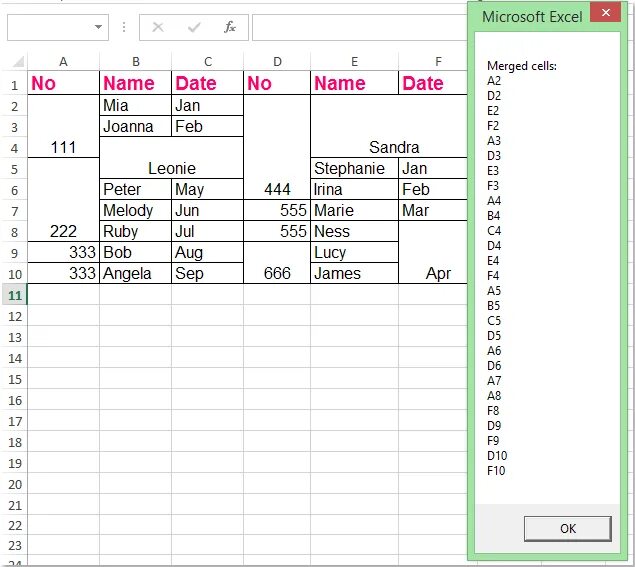Image resolution: width=635 pixels, height=567 pixels.
Task: Click the cell containing Mar
Action: [433, 210]
